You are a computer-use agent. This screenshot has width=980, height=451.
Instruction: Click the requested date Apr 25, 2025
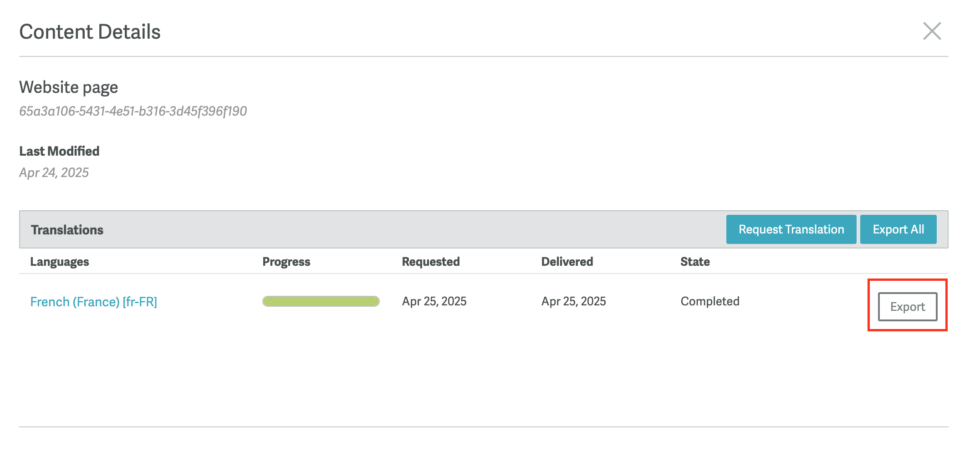pyautogui.click(x=434, y=301)
